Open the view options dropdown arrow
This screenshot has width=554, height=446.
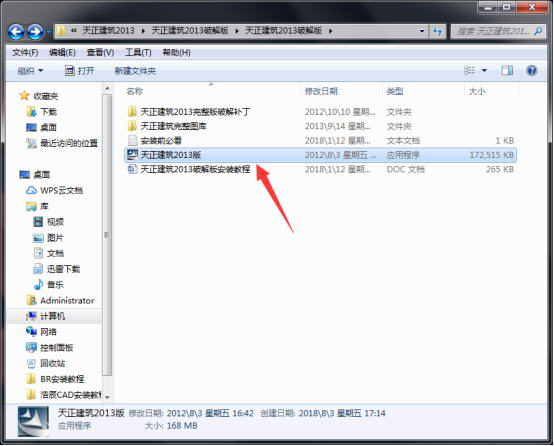(x=484, y=70)
